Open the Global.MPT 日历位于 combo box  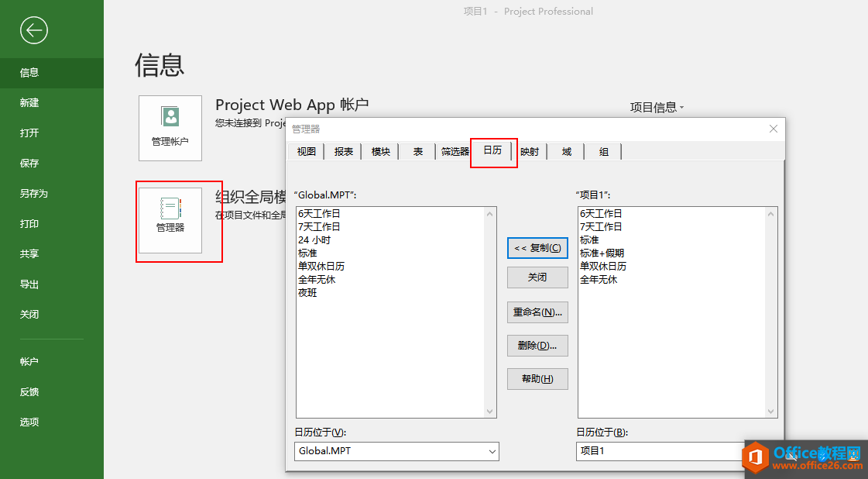tap(396, 451)
